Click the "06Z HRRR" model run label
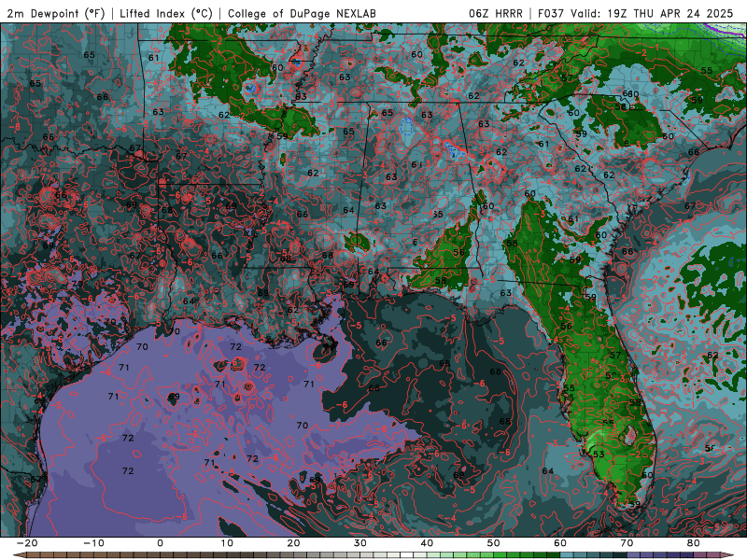 [496, 13]
